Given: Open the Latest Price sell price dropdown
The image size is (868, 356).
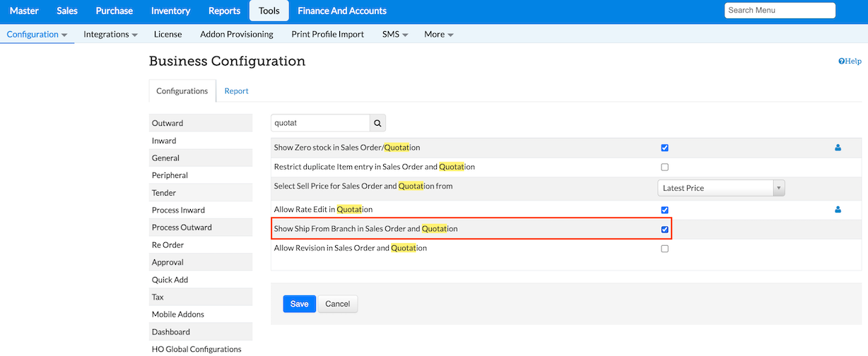Looking at the screenshot, I should (x=721, y=188).
